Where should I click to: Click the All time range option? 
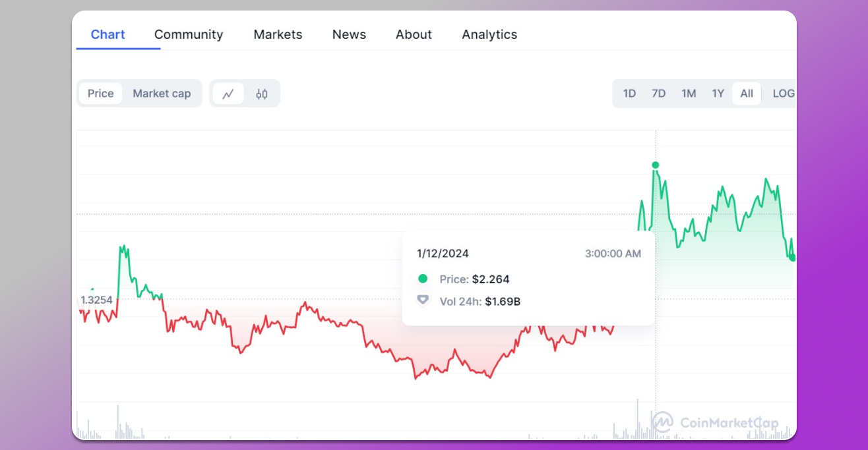click(x=746, y=93)
